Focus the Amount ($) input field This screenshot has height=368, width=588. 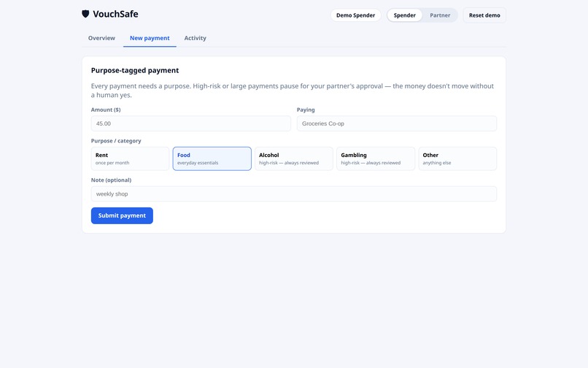pos(191,123)
